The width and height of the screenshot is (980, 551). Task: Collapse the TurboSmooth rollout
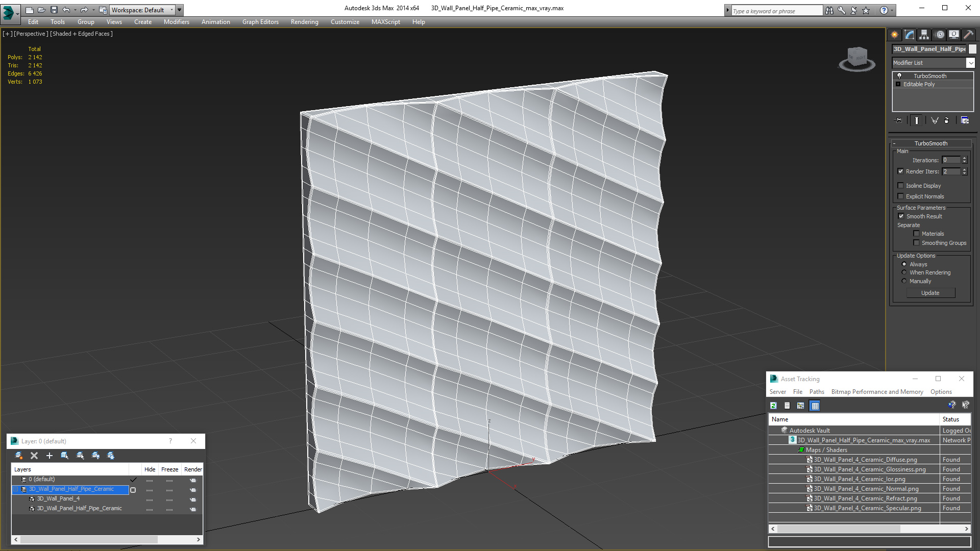point(931,143)
